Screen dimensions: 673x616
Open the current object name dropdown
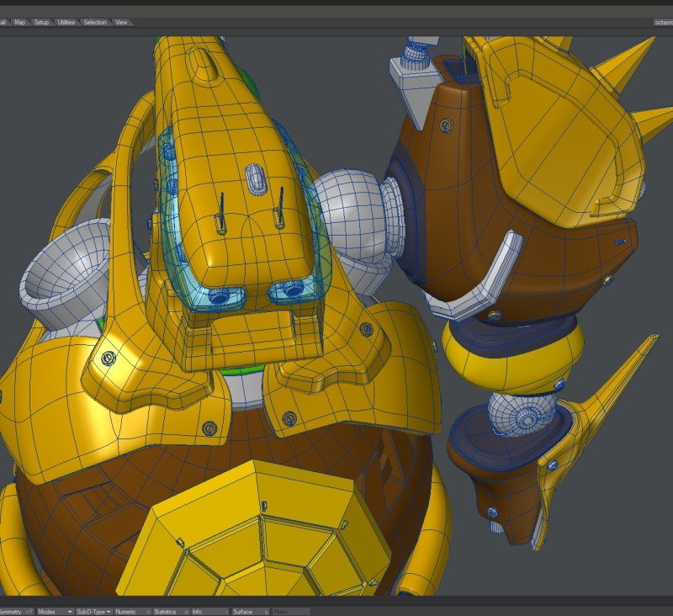coord(662,22)
